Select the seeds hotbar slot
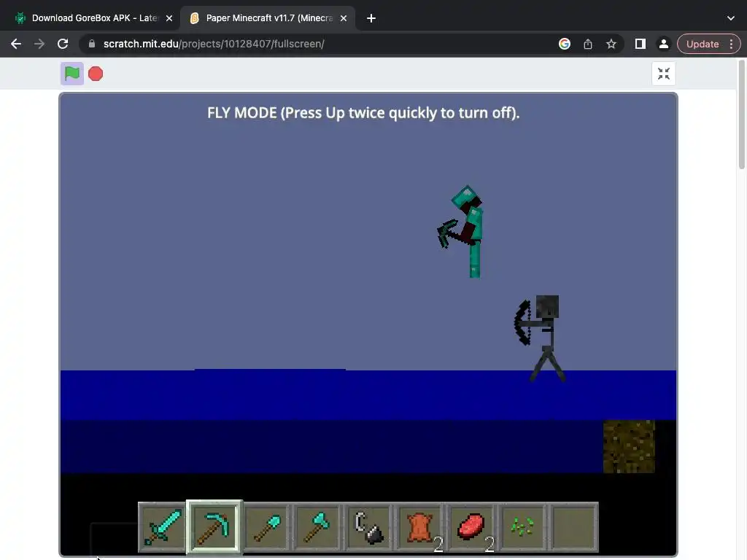The width and height of the screenshot is (747, 560). point(523,527)
